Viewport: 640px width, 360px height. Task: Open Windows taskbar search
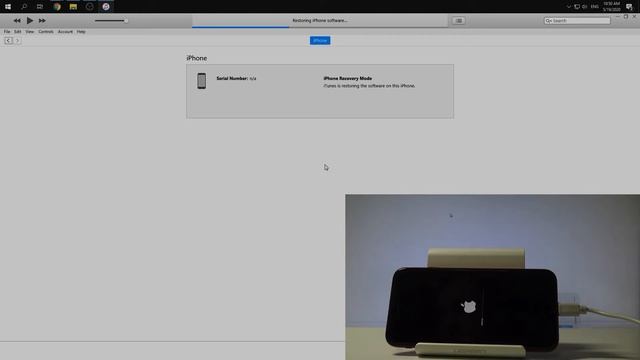[x=24, y=7]
